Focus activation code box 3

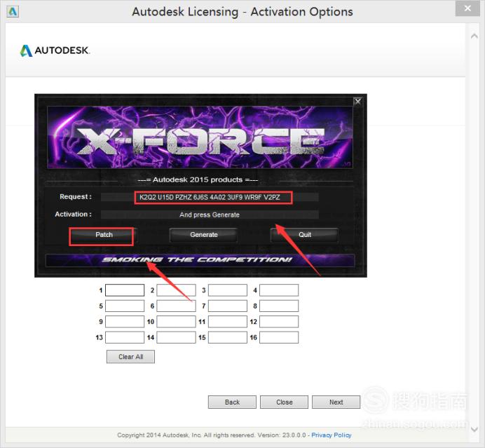(228, 290)
